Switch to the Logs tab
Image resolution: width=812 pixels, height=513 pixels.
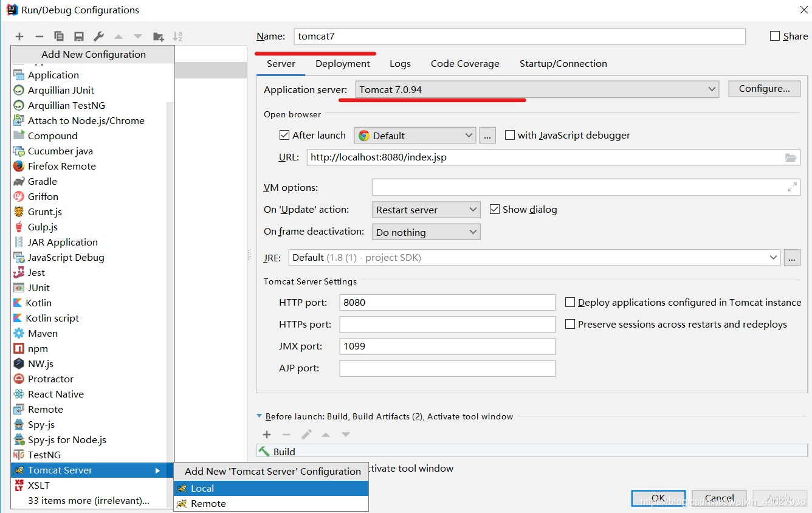coord(400,63)
